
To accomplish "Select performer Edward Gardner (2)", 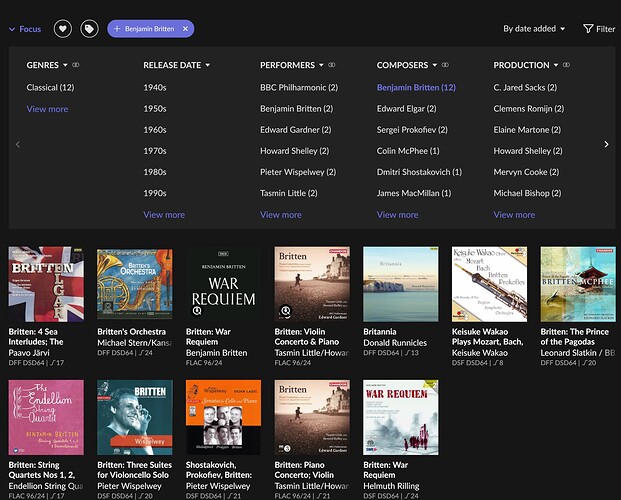I will point(295,130).
